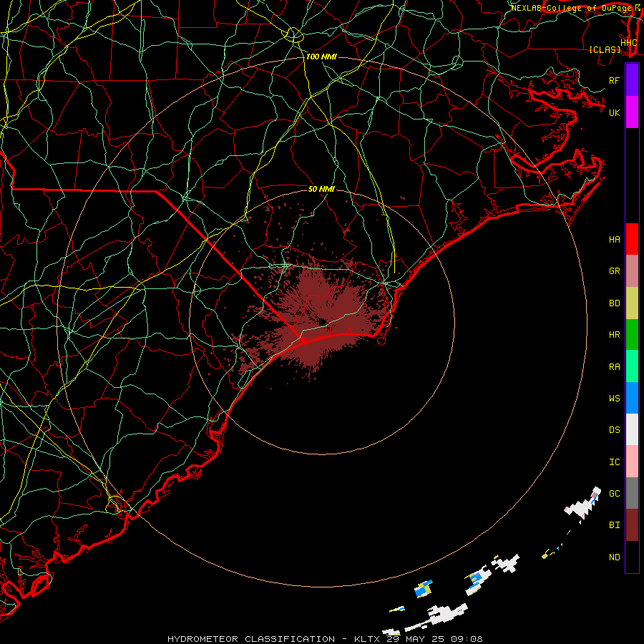644x644 pixels.
Task: Click the GC legend label
Action: coord(614,494)
